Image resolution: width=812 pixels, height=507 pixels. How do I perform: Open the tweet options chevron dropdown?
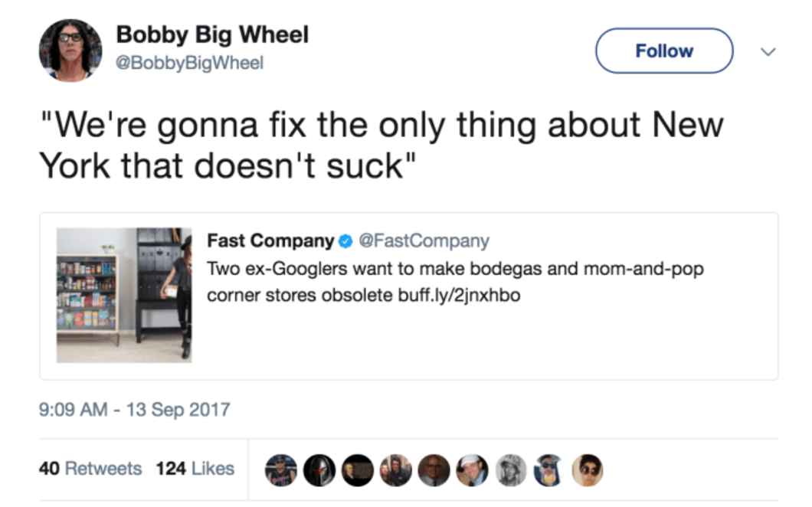[768, 51]
